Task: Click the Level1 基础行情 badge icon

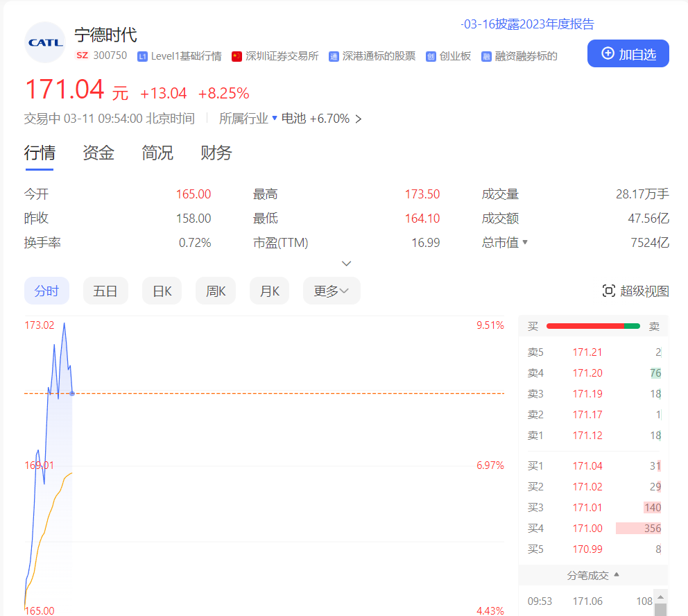Action: click(142, 56)
